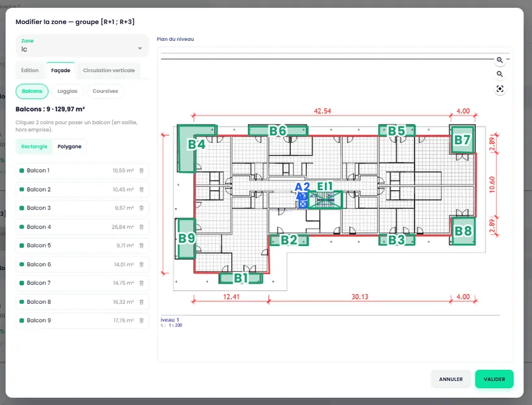The width and height of the screenshot is (532, 405).
Task: Select balcony B6 on the plan
Action: pyautogui.click(x=278, y=130)
